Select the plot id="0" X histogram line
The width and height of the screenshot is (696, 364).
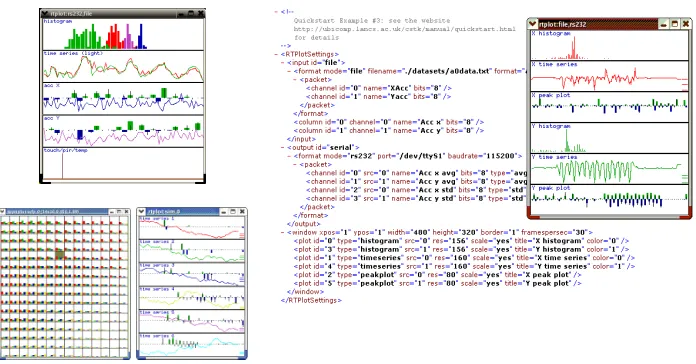coord(461,241)
